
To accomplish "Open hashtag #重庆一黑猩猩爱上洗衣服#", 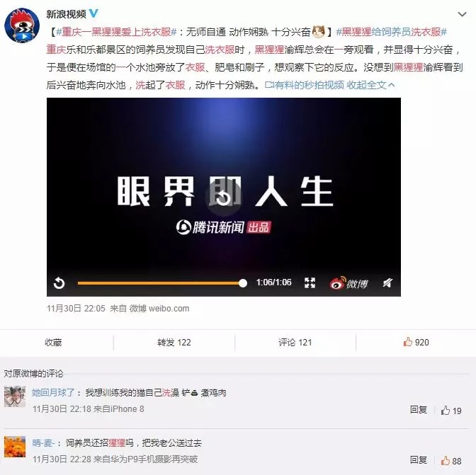I will coord(117,32).
